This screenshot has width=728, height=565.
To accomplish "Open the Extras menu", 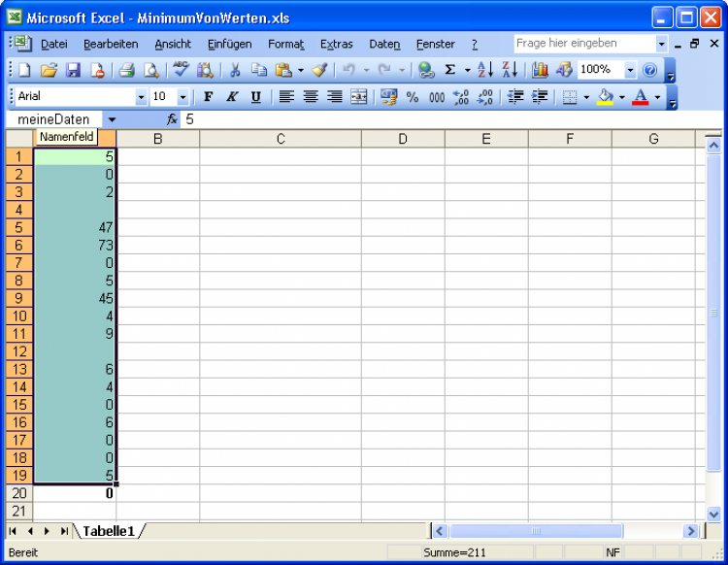I will [336, 45].
